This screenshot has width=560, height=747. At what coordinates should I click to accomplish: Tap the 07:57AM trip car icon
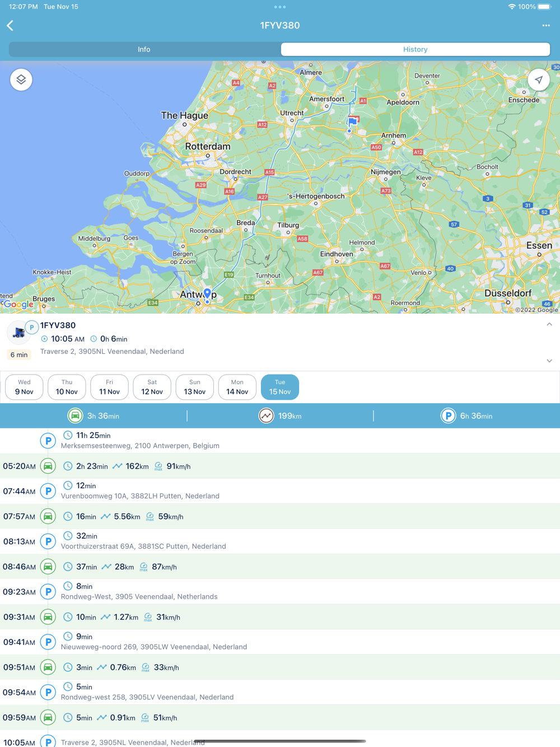click(48, 516)
